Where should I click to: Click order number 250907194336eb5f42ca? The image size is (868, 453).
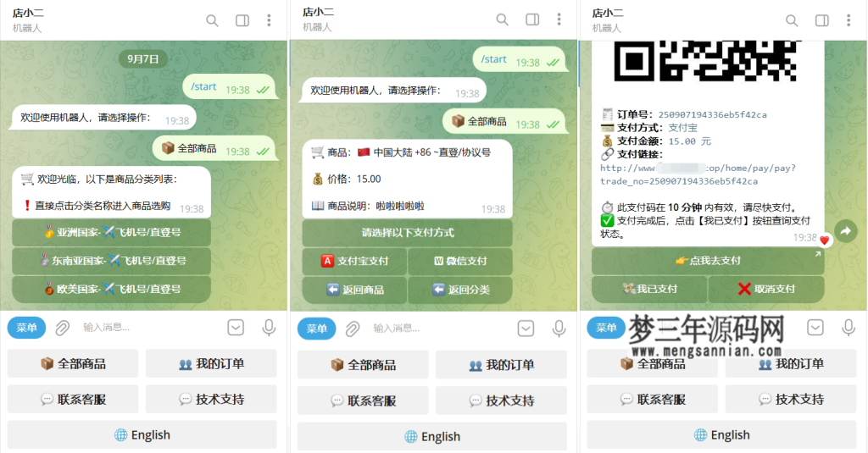pyautogui.click(x=712, y=114)
